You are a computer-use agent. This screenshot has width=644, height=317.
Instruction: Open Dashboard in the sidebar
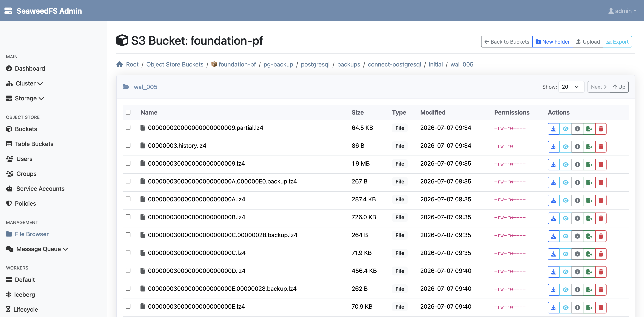pyautogui.click(x=26, y=68)
